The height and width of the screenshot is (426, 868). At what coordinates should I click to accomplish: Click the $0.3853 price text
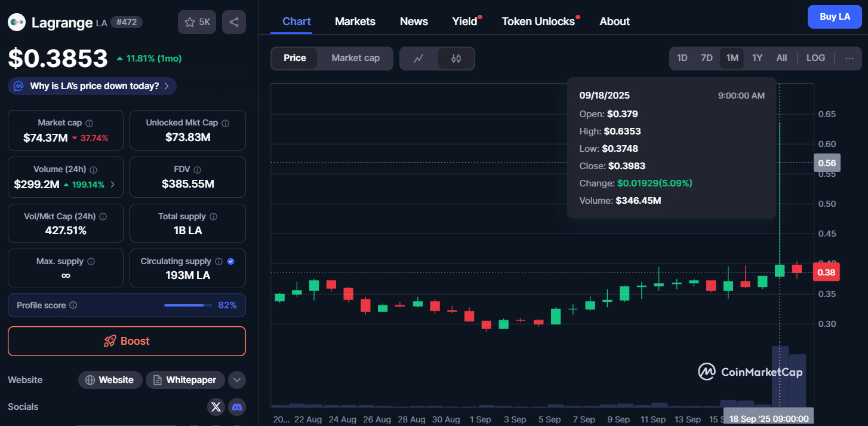[x=58, y=58]
